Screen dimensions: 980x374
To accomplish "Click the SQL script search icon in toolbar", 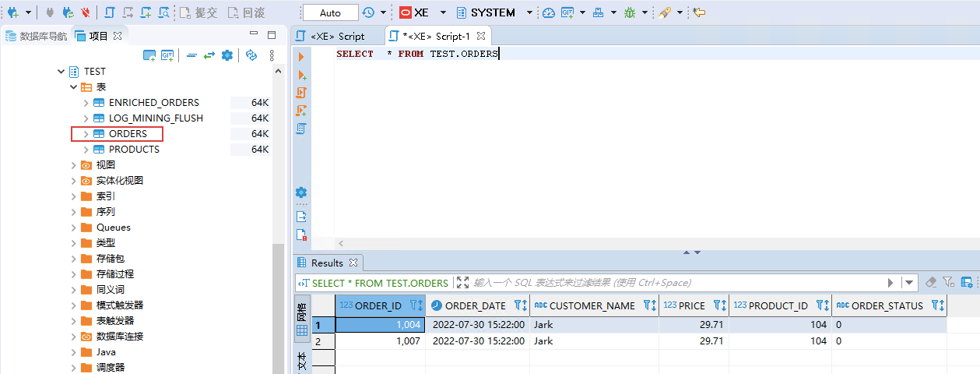I will point(164,12).
